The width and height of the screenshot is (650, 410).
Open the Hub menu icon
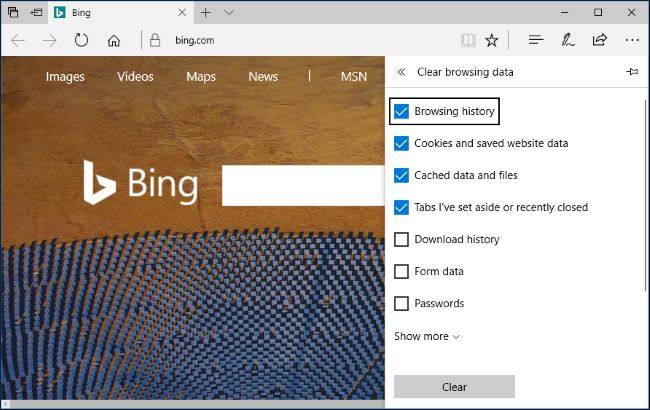point(536,40)
